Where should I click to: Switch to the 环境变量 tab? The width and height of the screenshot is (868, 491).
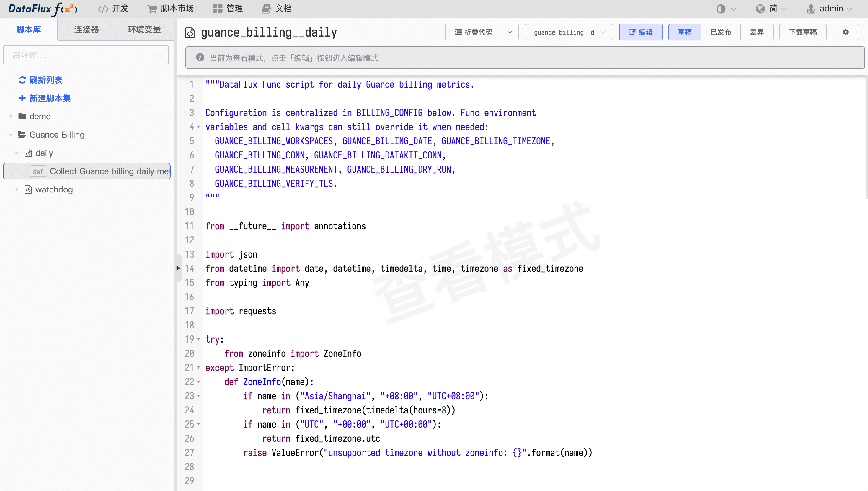144,30
